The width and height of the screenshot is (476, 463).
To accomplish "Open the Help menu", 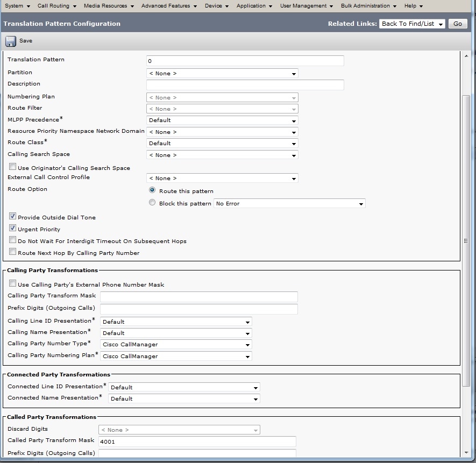I will coord(414,6).
